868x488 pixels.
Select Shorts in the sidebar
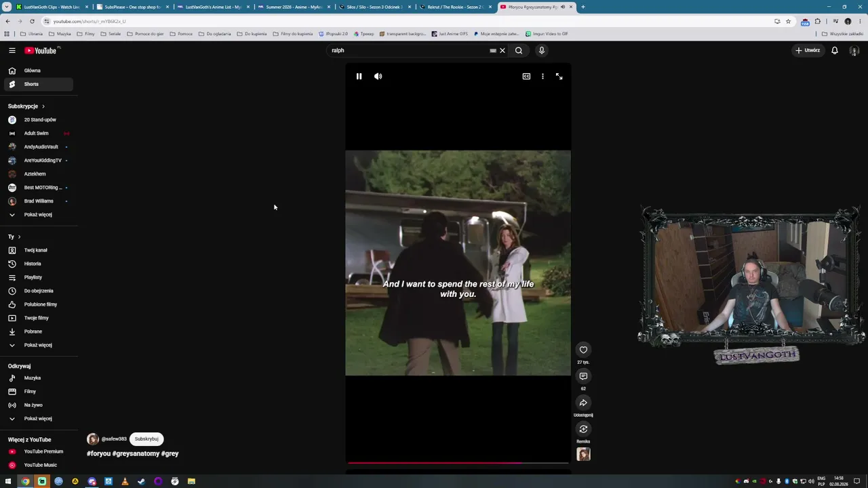(39, 84)
